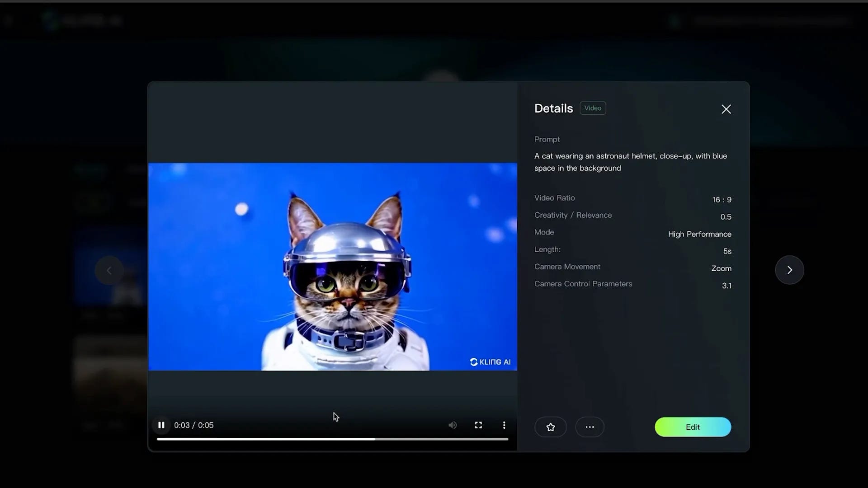
Task: Click the back arrow in the top-left corner
Action: click(x=7, y=20)
